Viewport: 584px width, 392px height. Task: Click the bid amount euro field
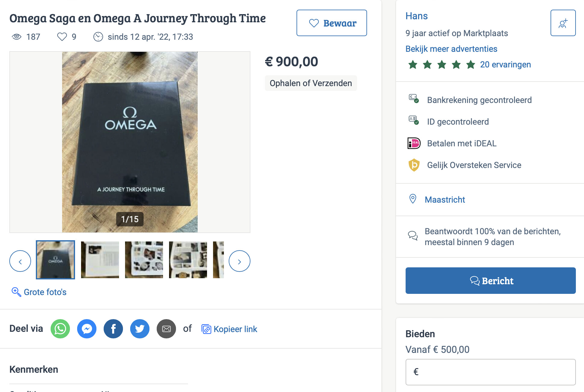click(491, 372)
